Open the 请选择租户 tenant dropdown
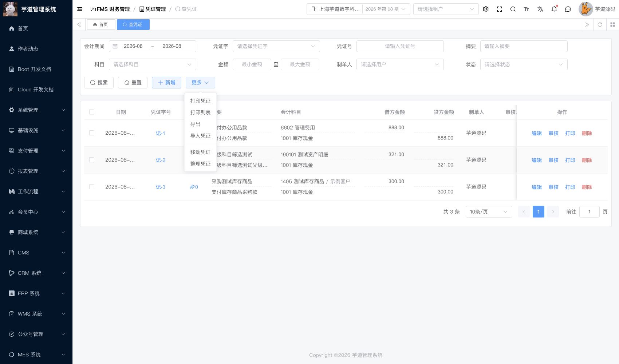Screen dimensions: 619x364 pyautogui.click(x=446, y=9)
